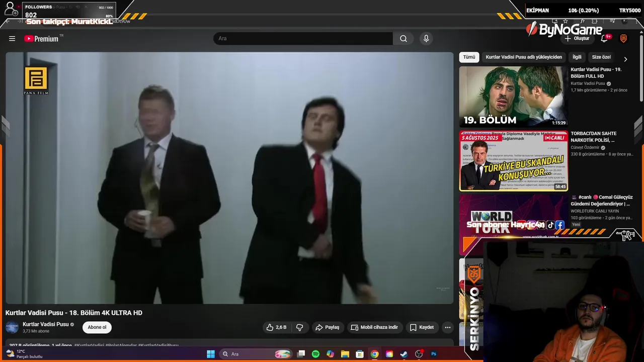Click the Oluştur create button
Viewport: 644px width, 362px height.
(x=577, y=39)
